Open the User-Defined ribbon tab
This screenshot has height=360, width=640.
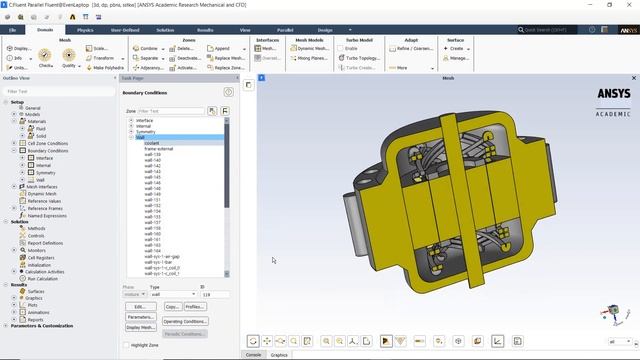pyautogui.click(x=125, y=30)
